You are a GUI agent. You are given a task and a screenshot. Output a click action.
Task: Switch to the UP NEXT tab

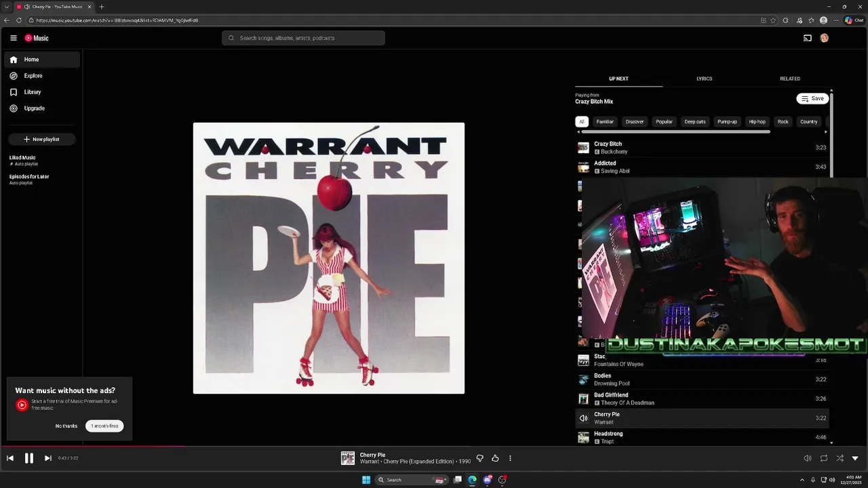(618, 79)
